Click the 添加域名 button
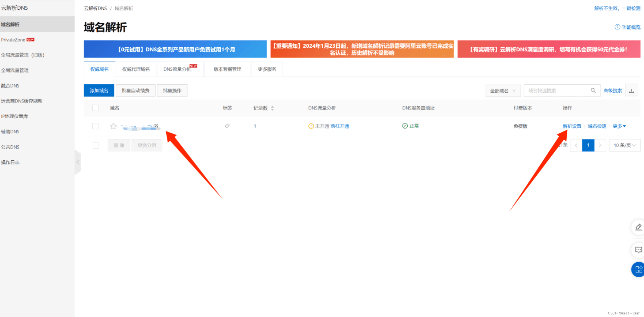 coord(99,91)
